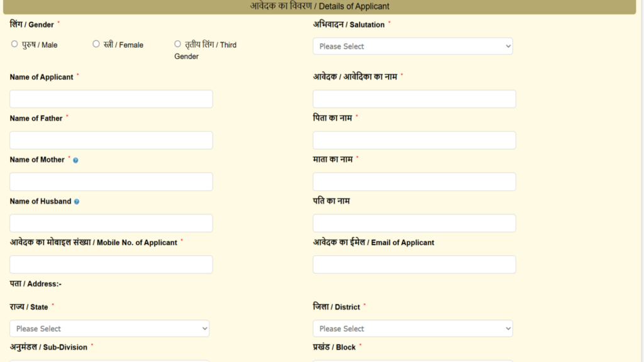
Task: Open the District dropdown
Action: coord(413,328)
